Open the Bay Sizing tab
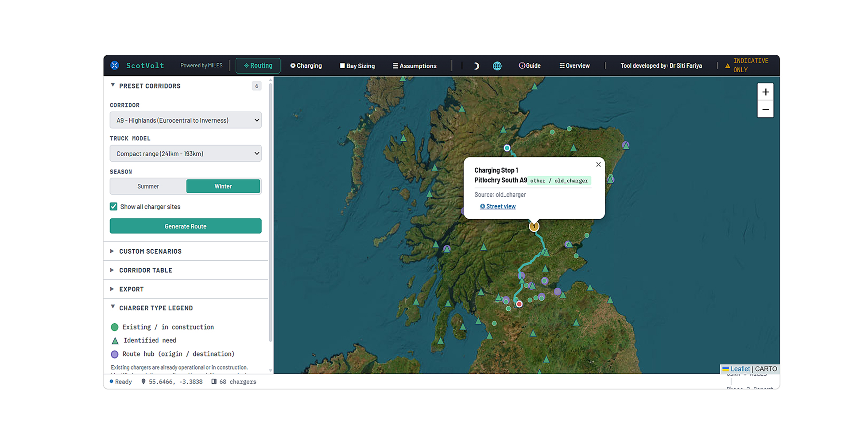The image size is (868, 425). click(x=357, y=66)
